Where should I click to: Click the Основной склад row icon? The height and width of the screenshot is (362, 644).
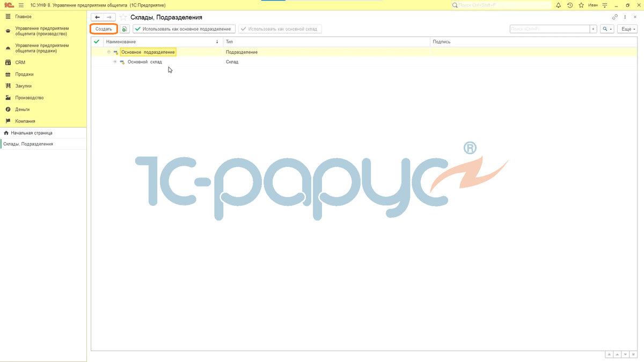122,62
